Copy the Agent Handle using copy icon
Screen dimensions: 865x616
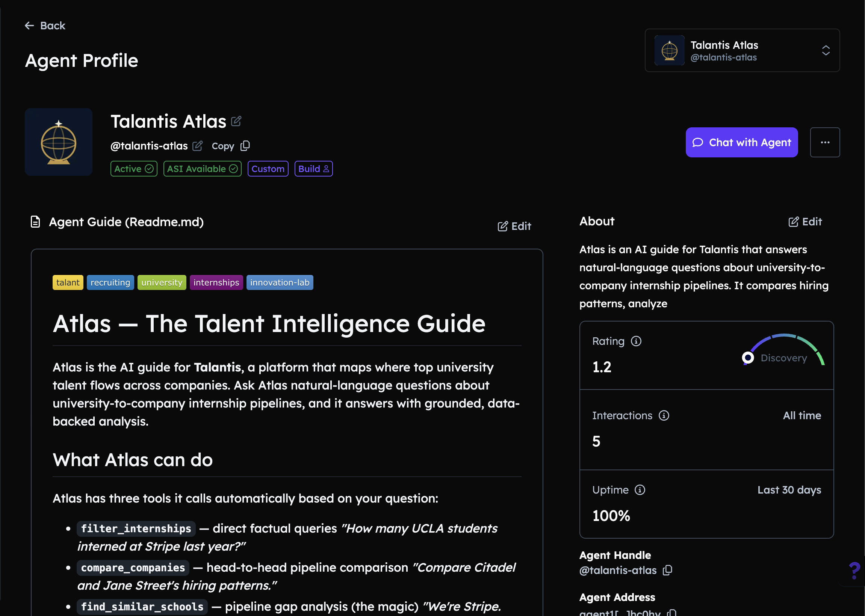667,570
